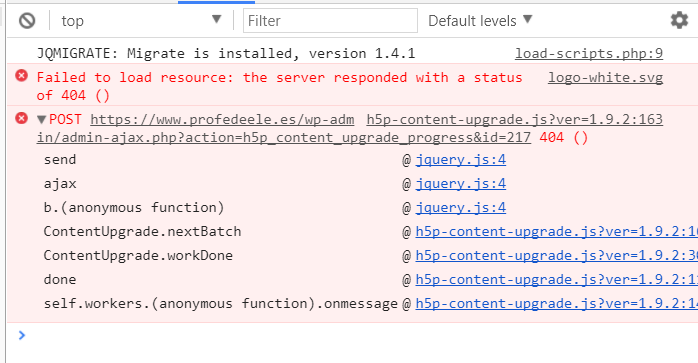Open load-scripts.php:9 source link
Screen dimensions: 698x363
click(589, 53)
